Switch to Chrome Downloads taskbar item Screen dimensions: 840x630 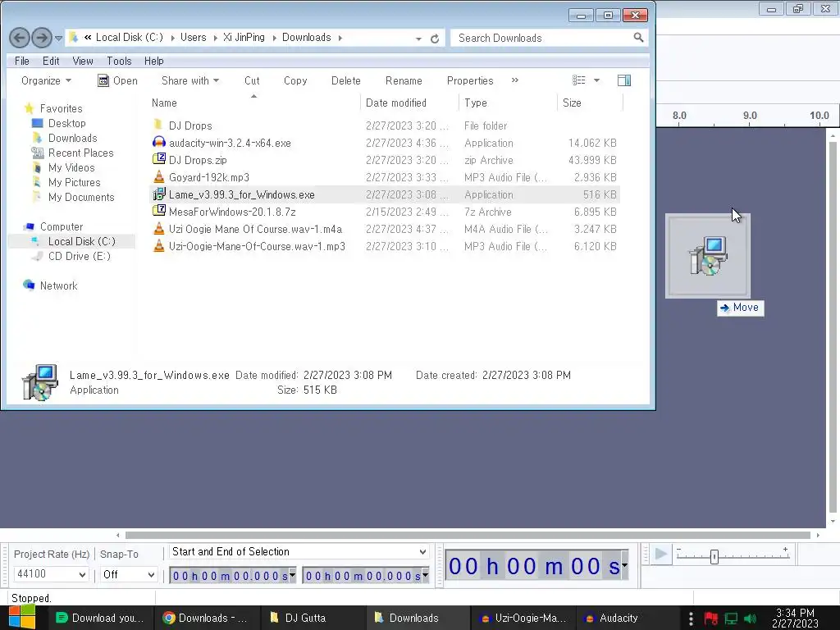208,618
